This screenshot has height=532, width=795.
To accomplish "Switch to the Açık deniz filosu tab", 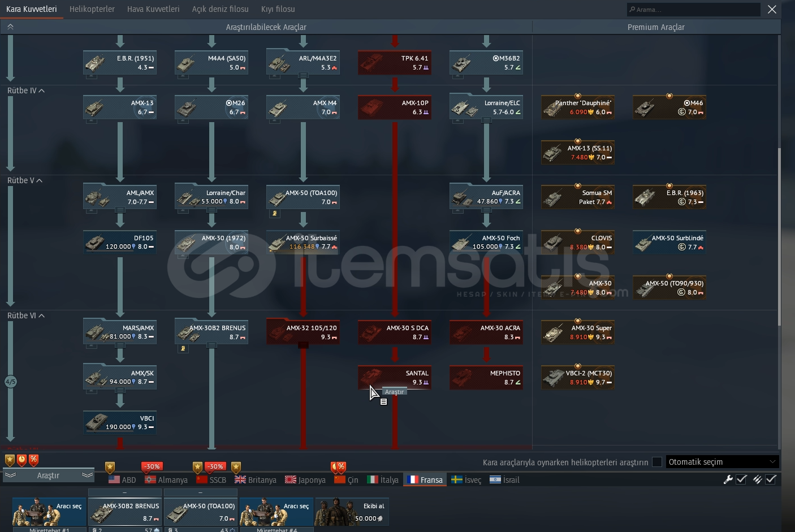I will click(x=220, y=9).
